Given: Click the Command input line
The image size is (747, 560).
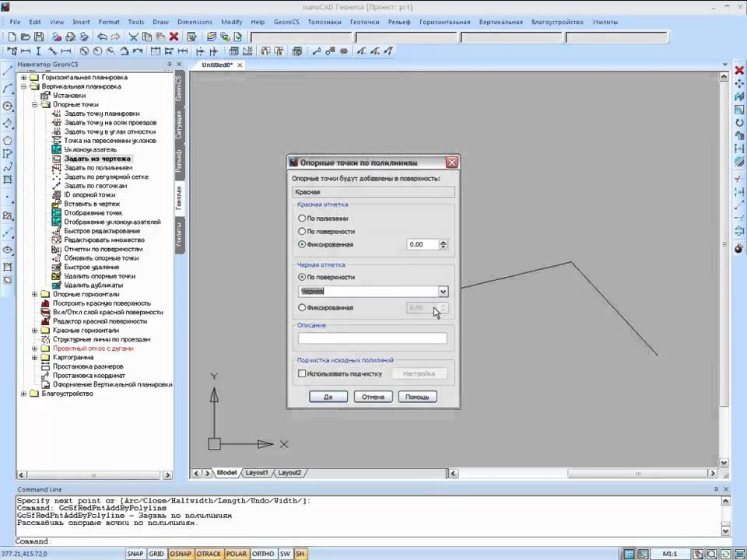Looking at the screenshot, I should (x=372, y=541).
